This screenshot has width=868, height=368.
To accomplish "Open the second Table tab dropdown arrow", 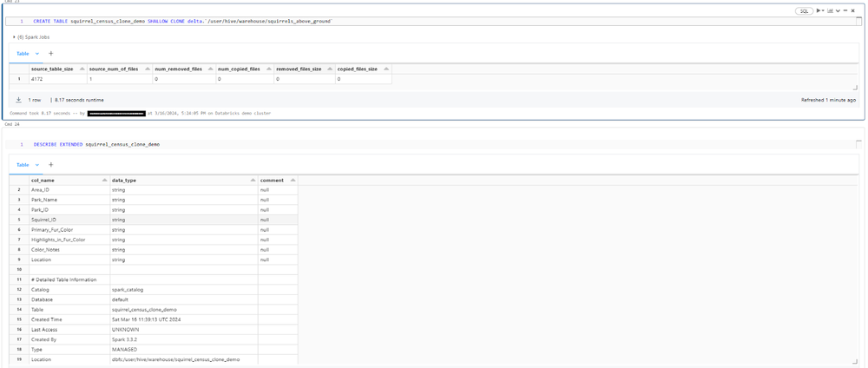I will [37, 164].
